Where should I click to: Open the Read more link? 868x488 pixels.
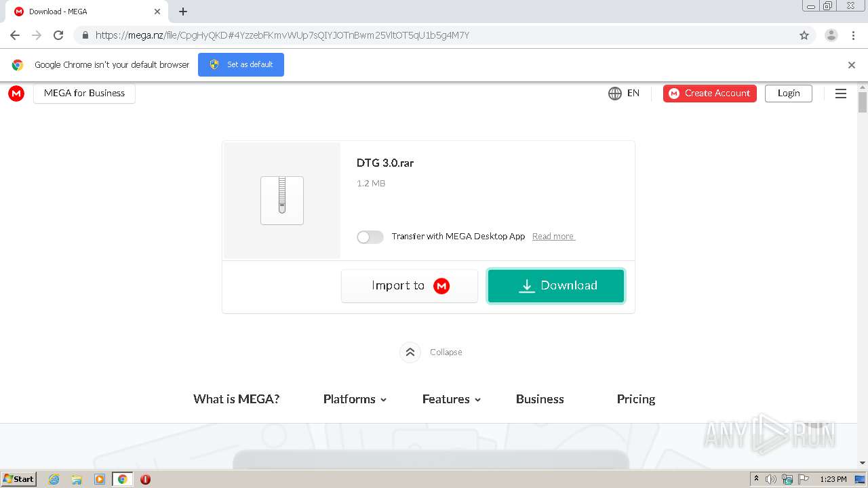pos(553,237)
